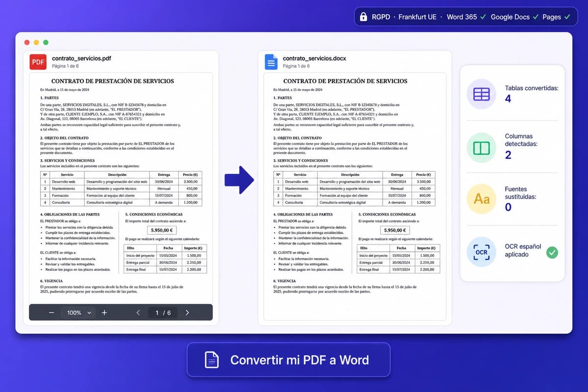588x392 pixels.
Task: Click the Word 365 label
Action: (x=462, y=17)
